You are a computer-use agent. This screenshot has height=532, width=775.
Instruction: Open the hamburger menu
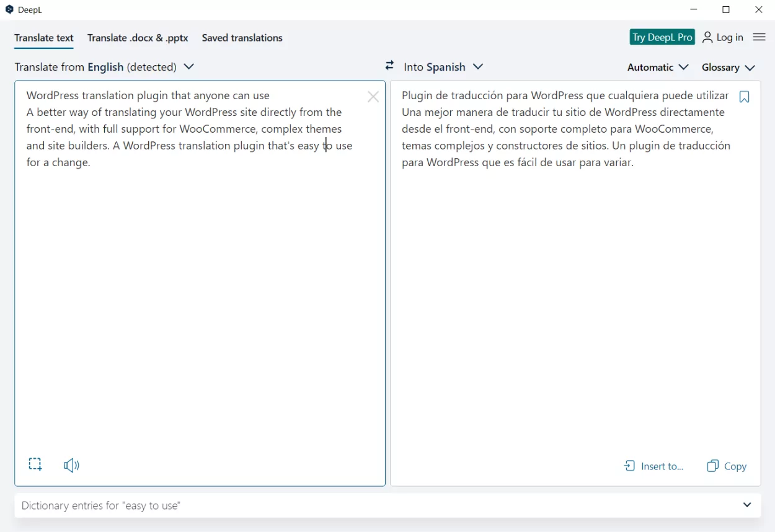(x=759, y=37)
